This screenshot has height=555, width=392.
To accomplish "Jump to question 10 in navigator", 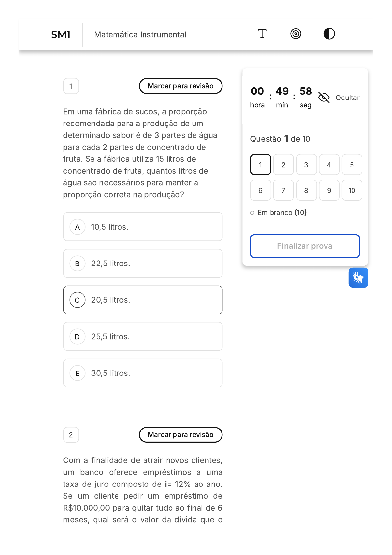I will click(352, 190).
